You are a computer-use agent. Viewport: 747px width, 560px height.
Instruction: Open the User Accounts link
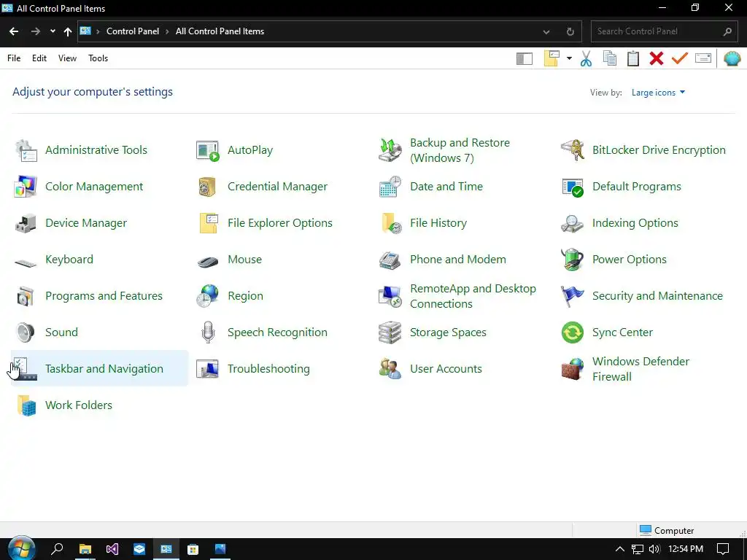(x=446, y=369)
